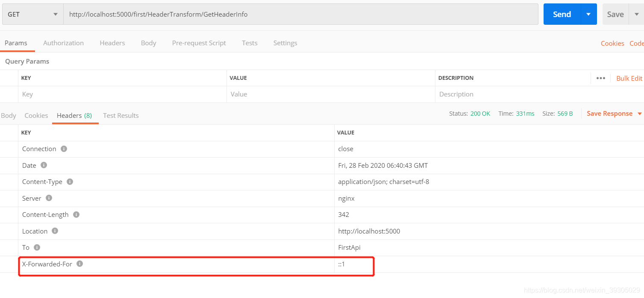Image resolution: width=644 pixels, height=298 pixels.
Task: Click the request URL field
Action: pyautogui.click(x=301, y=14)
